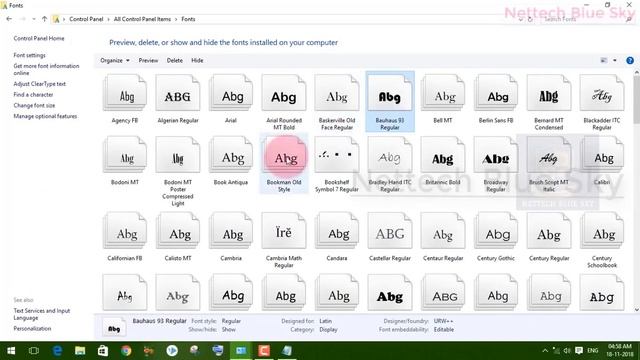Open the Microsoft Store taskbar icon
The height and width of the screenshot is (360, 640).
click(103, 351)
